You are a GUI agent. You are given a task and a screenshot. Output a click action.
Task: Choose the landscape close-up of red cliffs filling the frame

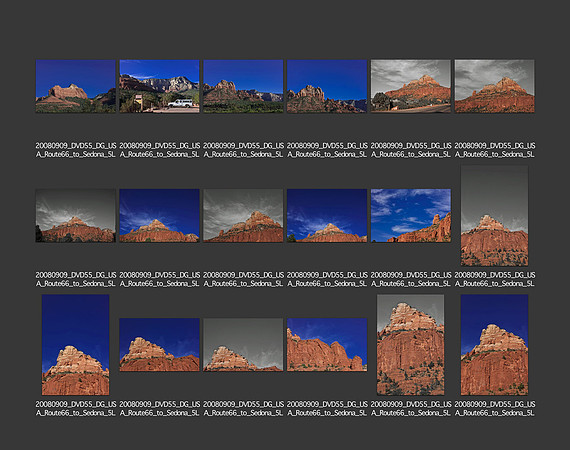coord(327,345)
